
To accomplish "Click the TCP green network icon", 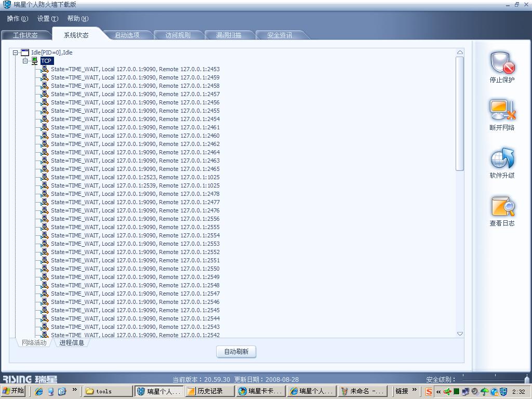I will coord(35,61).
